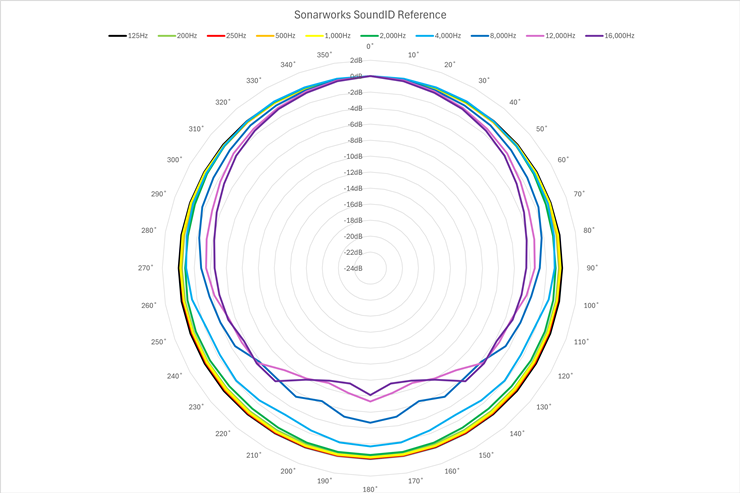Click the black 125Hz legend line swatch
Viewport: 740px width, 493px height.
click(118, 36)
